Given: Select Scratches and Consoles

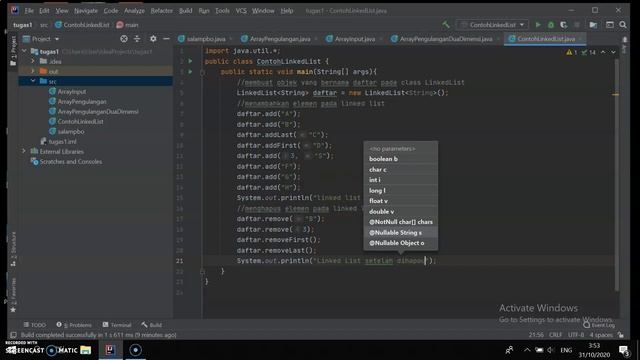Looking at the screenshot, I should tap(71, 162).
